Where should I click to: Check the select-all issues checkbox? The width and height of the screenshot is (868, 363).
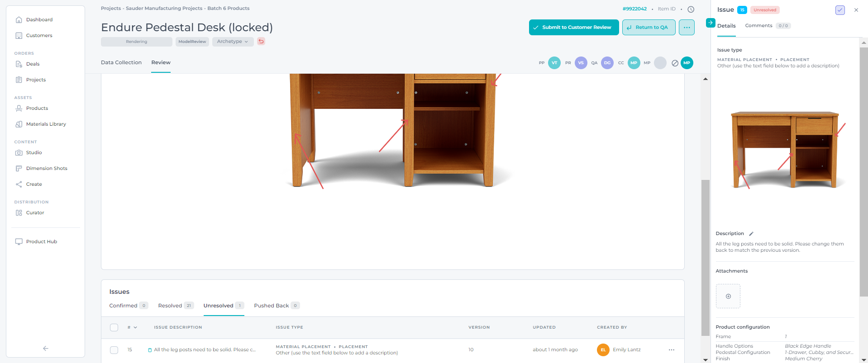(114, 327)
